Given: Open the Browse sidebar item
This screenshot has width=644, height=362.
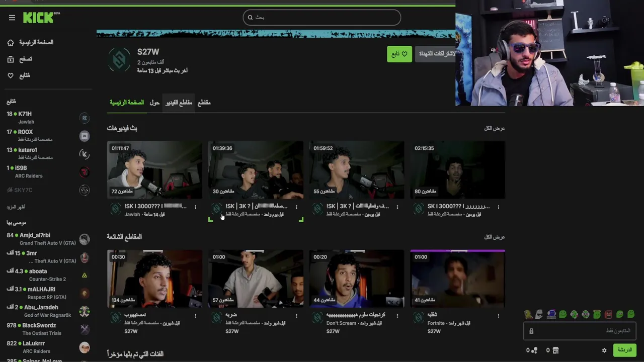Looking at the screenshot, I should (20, 59).
